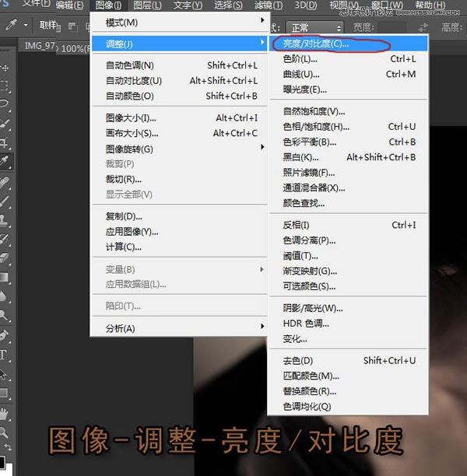Select the Rectangular Marquee tool
This screenshot has height=476, width=467.
click(x=4, y=86)
